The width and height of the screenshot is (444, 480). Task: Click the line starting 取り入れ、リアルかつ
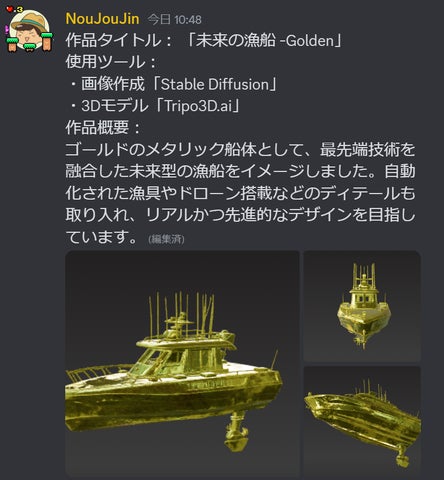click(x=240, y=215)
